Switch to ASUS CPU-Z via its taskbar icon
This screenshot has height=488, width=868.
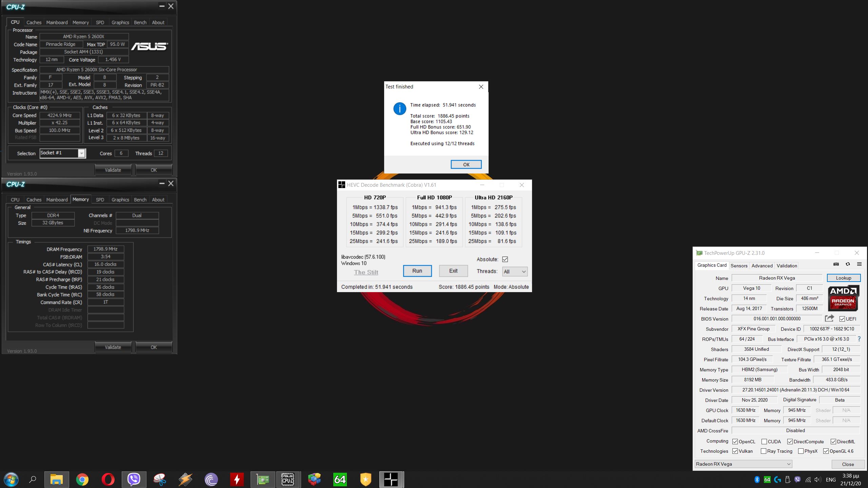288,480
